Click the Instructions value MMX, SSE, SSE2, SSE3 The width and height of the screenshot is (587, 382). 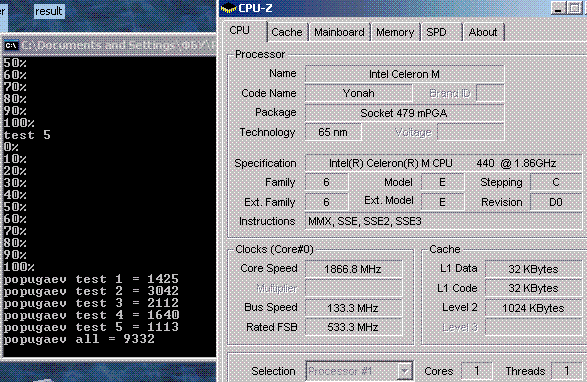(443, 221)
